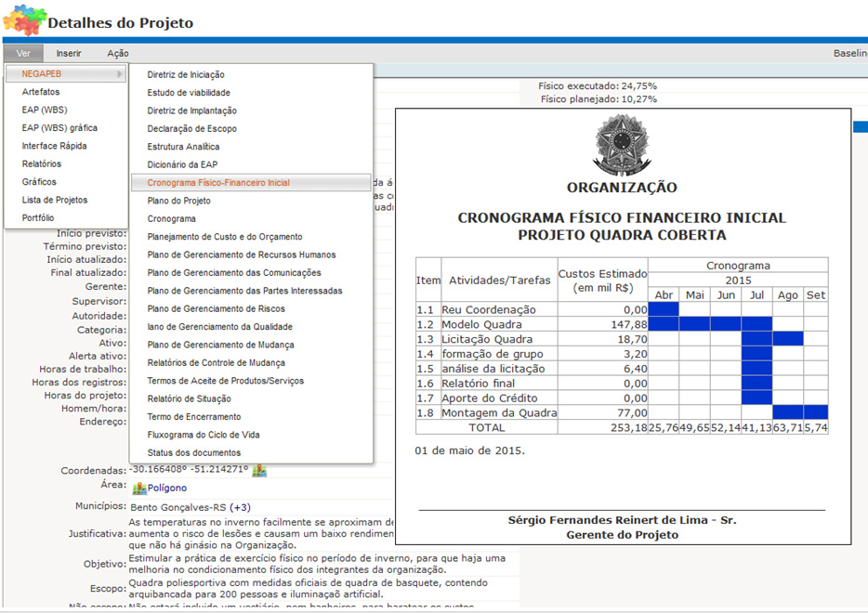Open the Ver menu

pyautogui.click(x=23, y=53)
